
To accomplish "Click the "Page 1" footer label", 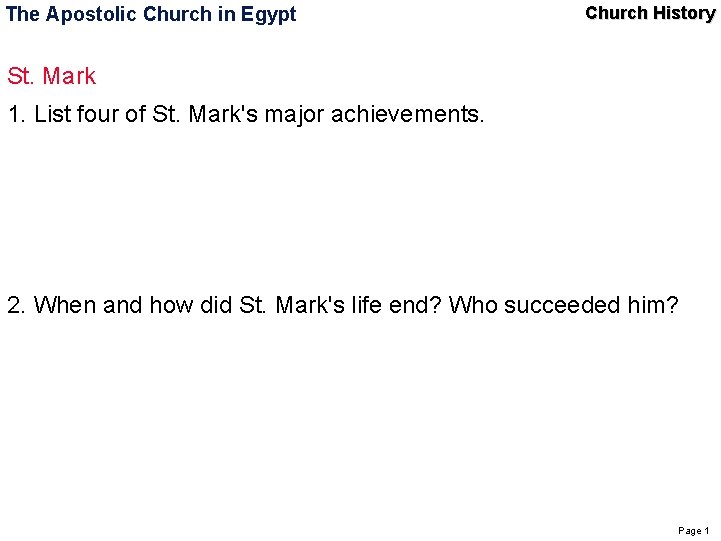I will point(693,531).
